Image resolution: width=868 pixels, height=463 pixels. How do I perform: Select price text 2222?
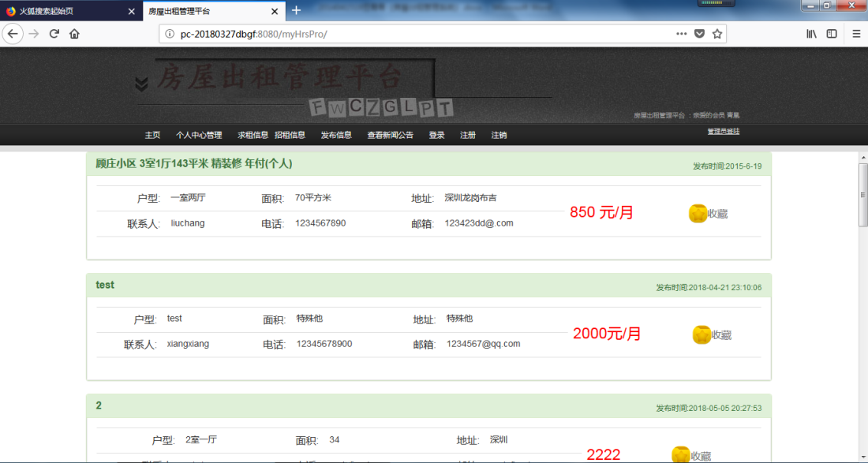tap(604, 454)
